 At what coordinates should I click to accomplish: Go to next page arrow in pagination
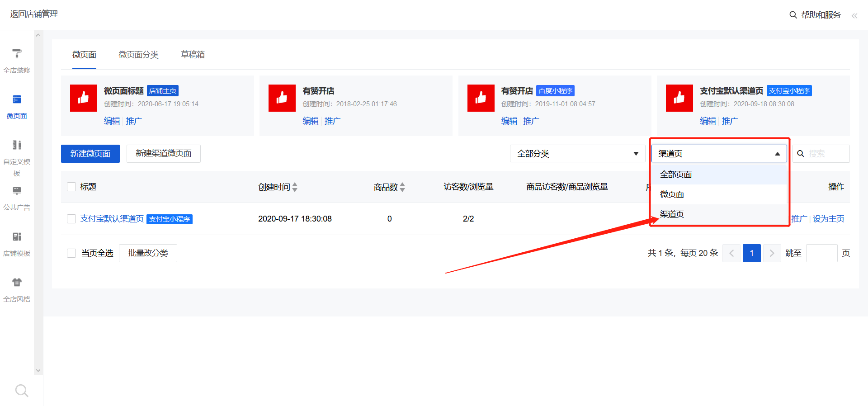pos(772,253)
